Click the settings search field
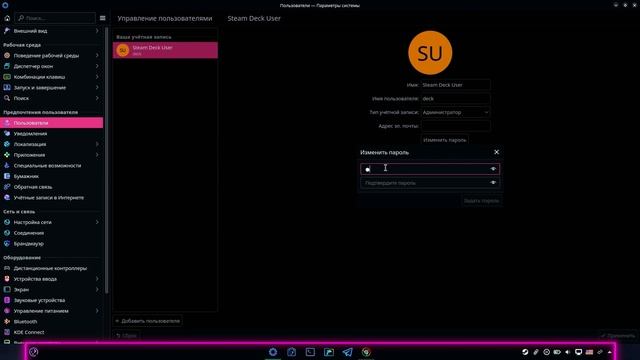The image size is (640, 360). pyautogui.click(x=55, y=18)
